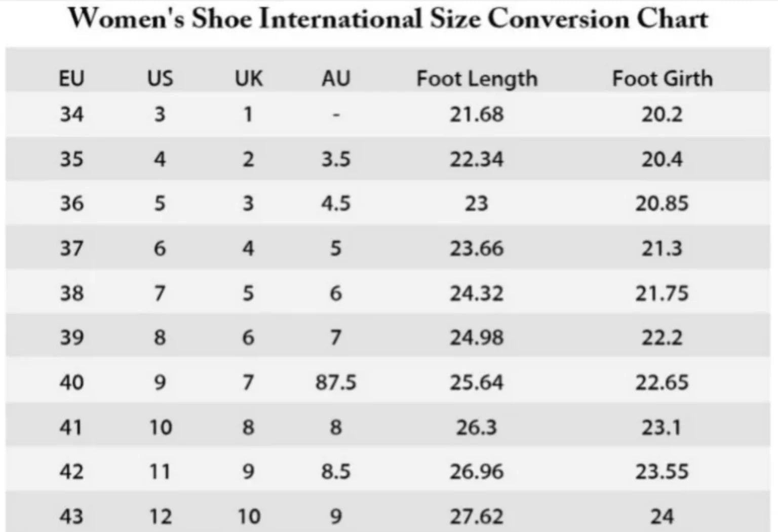Click the Foot Girth column header

tap(662, 79)
